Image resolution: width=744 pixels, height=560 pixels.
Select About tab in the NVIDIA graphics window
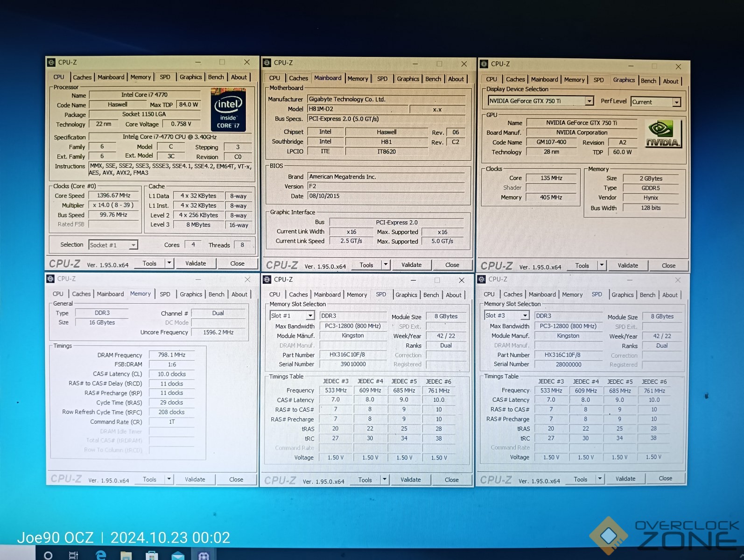pos(670,81)
